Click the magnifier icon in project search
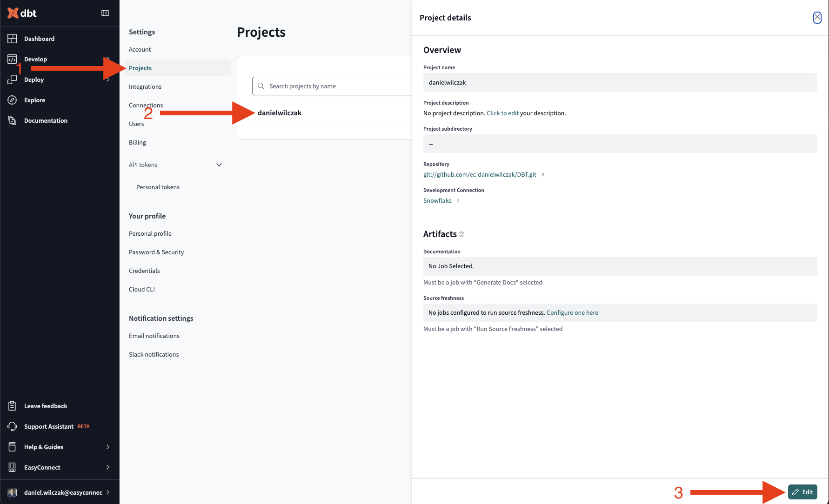 coord(261,86)
